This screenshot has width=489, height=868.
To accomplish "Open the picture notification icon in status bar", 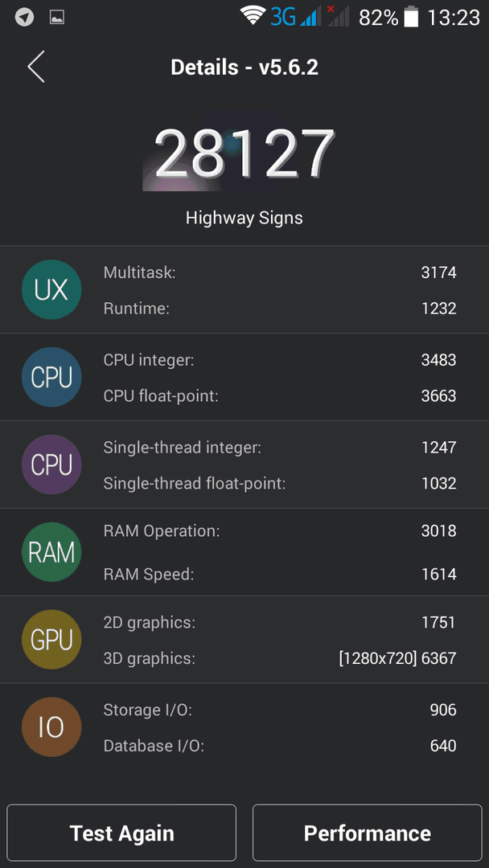I will coord(57,18).
